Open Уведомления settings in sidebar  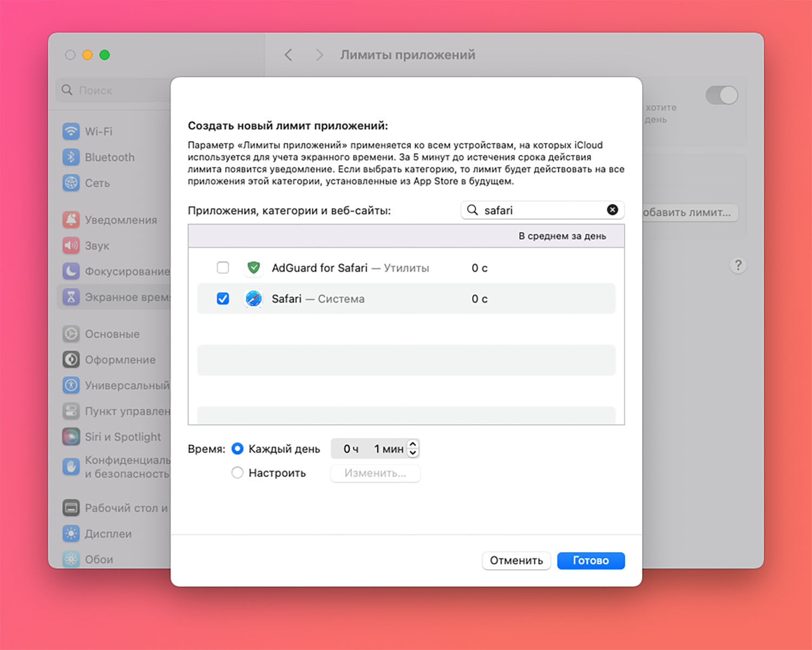coord(121,220)
